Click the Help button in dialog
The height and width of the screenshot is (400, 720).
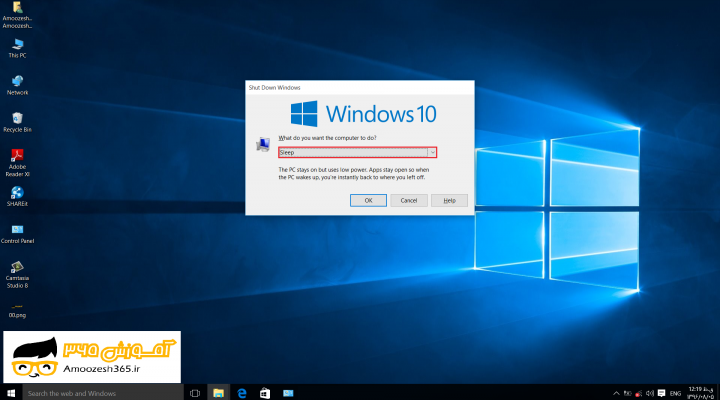tap(450, 200)
